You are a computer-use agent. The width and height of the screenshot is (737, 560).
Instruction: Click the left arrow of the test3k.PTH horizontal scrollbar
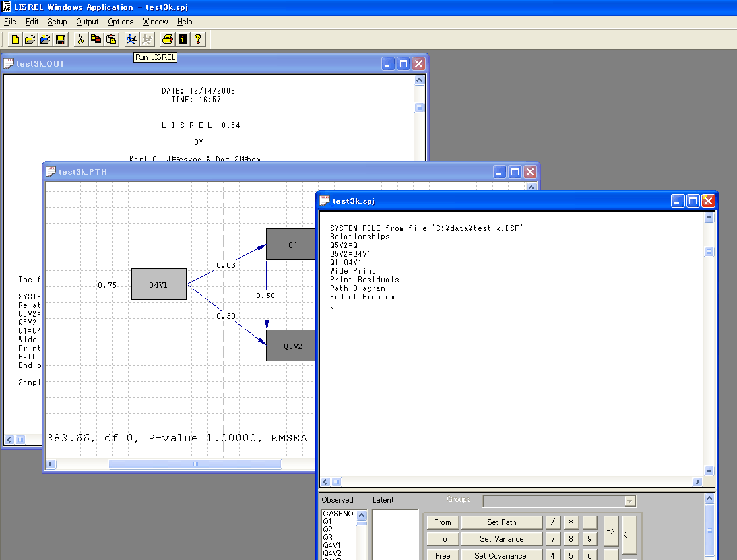51,464
